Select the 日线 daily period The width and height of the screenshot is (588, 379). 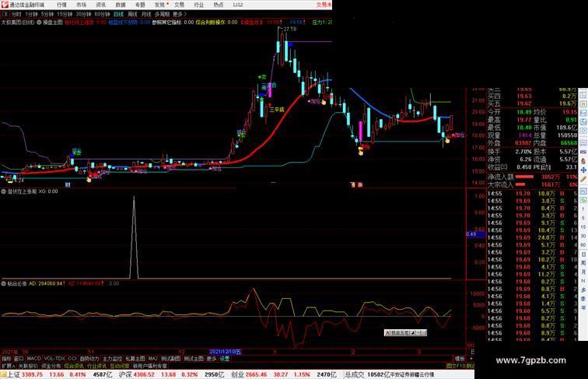click(118, 14)
